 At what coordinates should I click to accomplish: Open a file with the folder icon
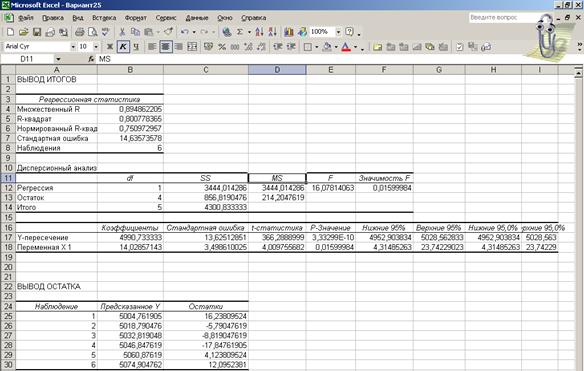point(23,32)
